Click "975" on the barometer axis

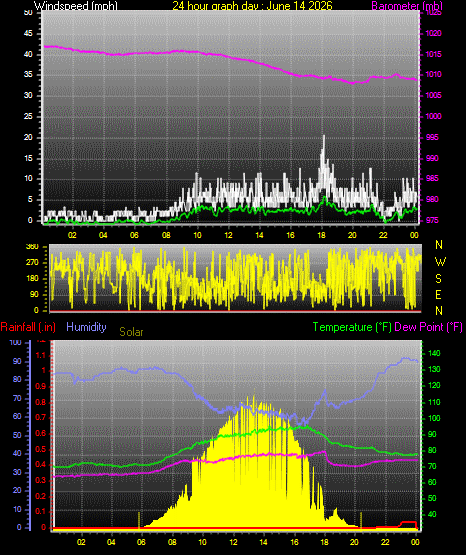point(432,220)
